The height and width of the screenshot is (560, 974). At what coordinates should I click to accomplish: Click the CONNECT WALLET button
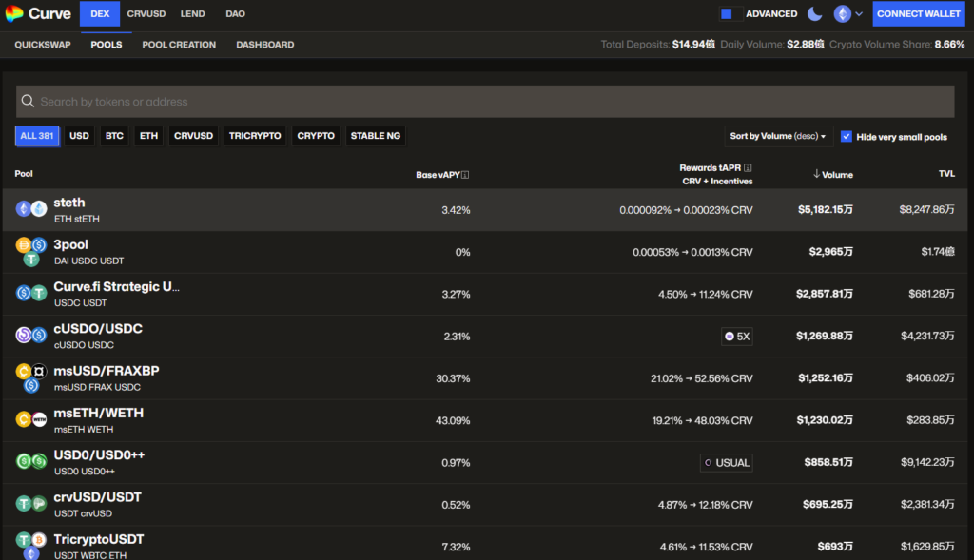coord(919,13)
